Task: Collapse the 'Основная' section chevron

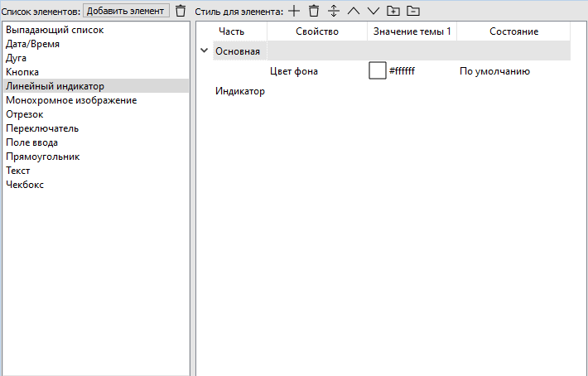Action: point(205,51)
